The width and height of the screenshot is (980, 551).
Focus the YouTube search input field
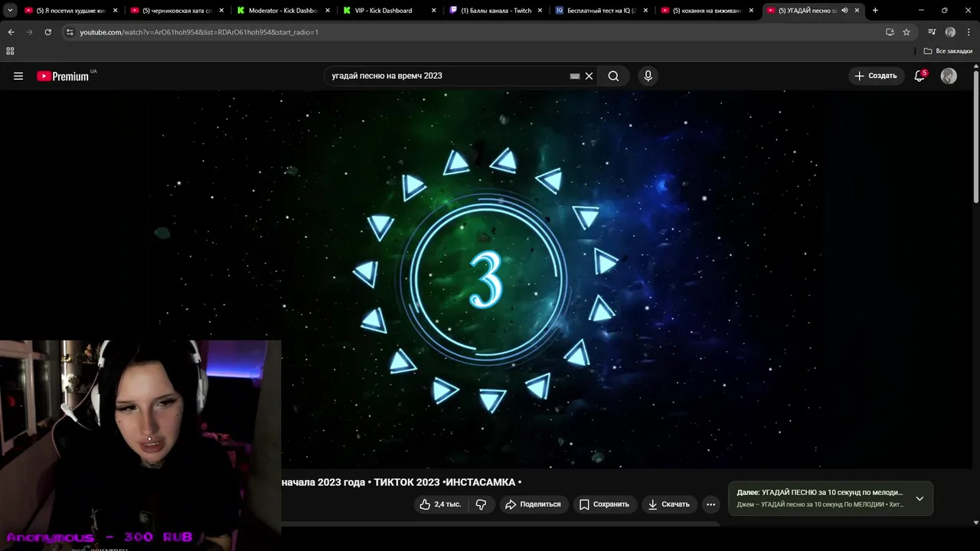(x=448, y=76)
